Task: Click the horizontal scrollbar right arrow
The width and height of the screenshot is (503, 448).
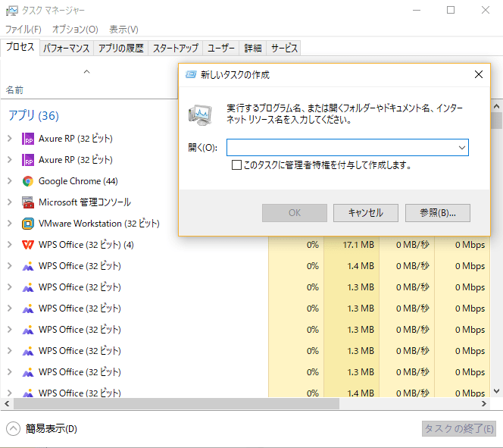Action: [x=484, y=404]
